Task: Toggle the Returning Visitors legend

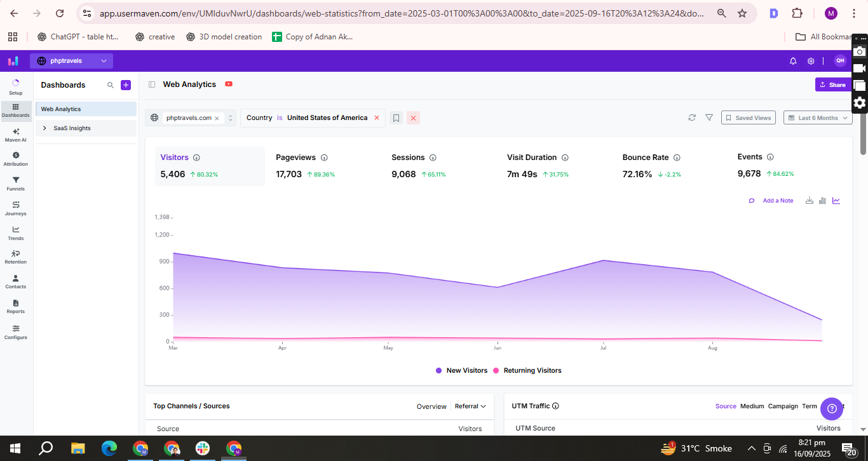Action: coord(532,370)
